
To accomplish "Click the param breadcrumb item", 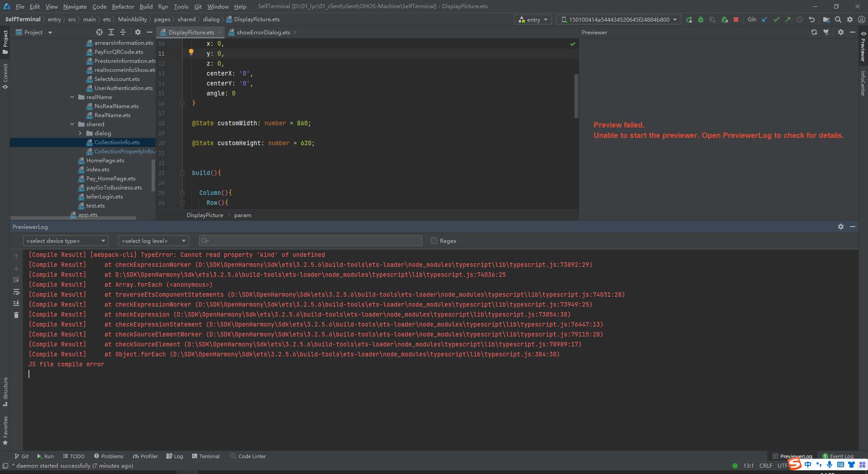I will coord(243,215).
